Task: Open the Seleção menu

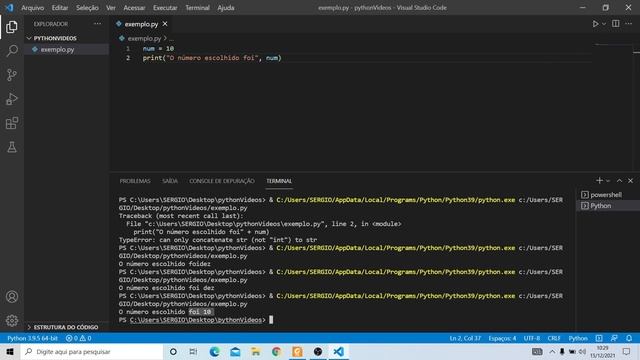Action: [87, 8]
